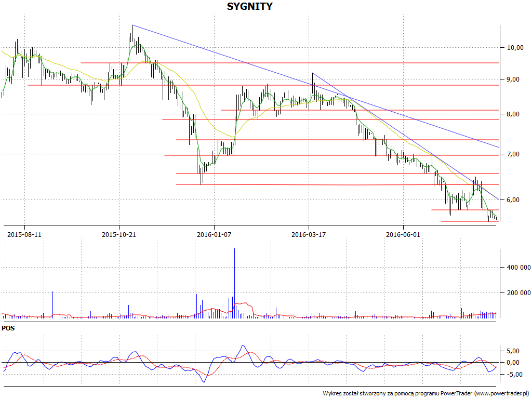
Task: Click the SYGNITY chart title
Action: [x=249, y=6]
